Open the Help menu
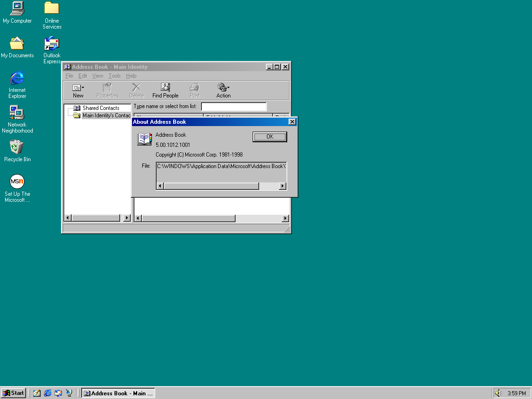This screenshot has width=532, height=399. (131, 76)
